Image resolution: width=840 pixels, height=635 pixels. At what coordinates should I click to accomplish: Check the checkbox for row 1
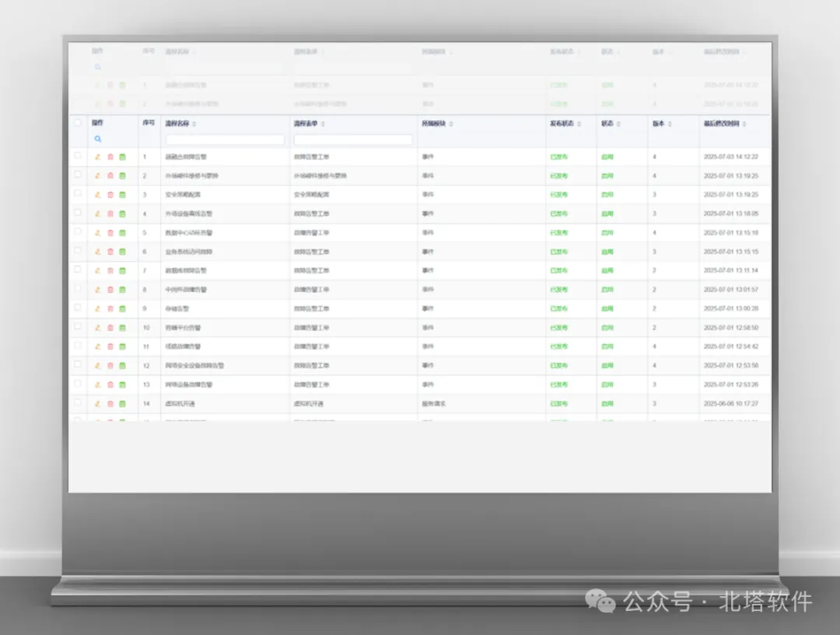(x=78, y=155)
